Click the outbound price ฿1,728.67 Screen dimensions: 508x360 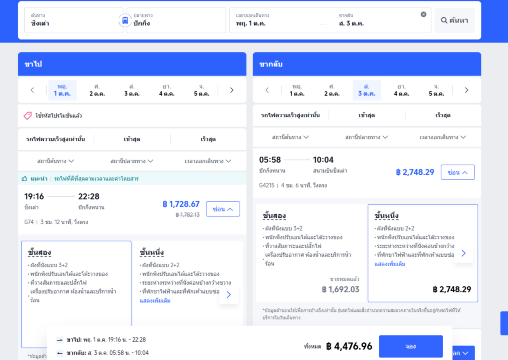point(181,204)
